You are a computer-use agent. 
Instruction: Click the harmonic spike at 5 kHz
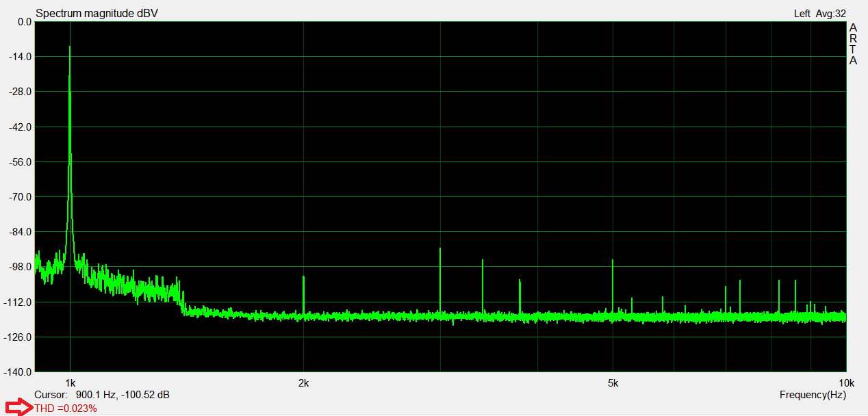click(x=613, y=287)
